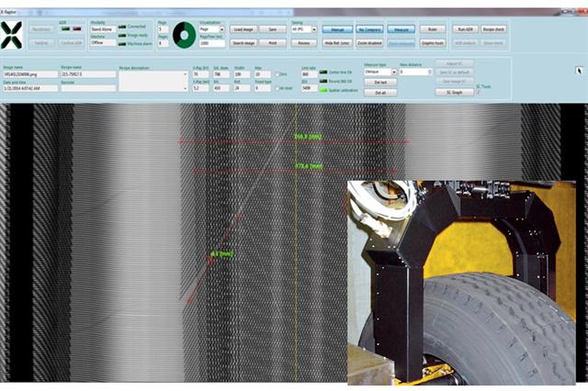Viewport: 588px width, 391px height.
Task: Click the Recipe description up scroll arrow
Action: click(x=185, y=74)
